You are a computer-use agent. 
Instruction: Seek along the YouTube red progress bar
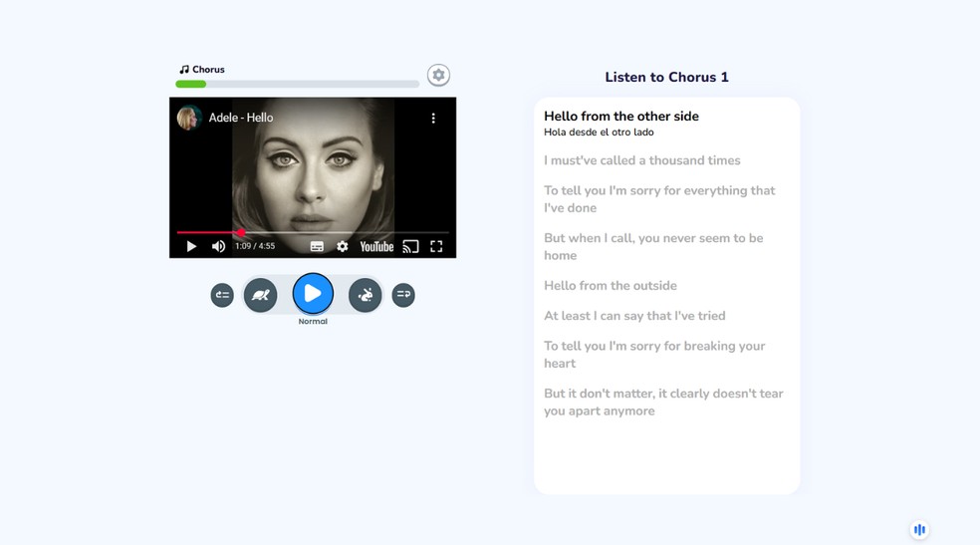[313, 232]
